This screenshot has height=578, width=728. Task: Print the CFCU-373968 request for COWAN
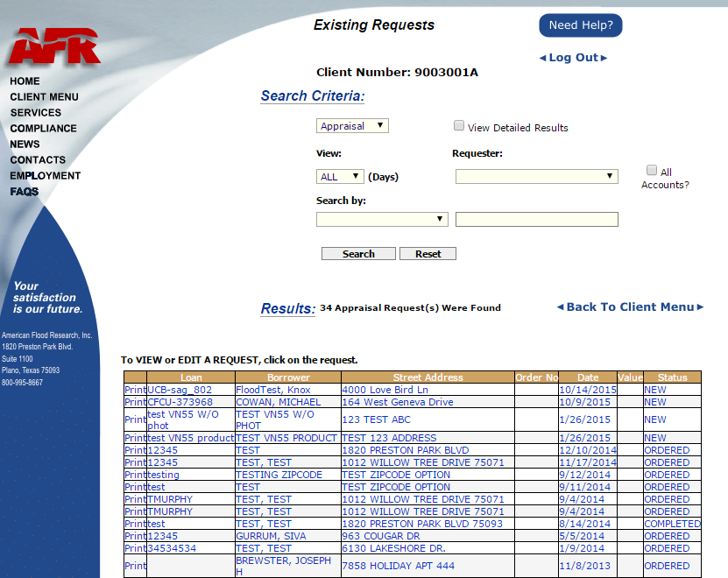tap(134, 402)
